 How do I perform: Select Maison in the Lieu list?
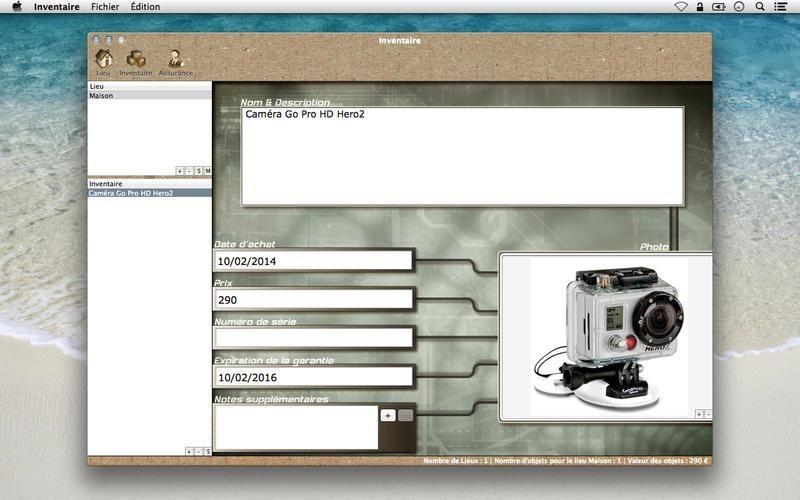(x=149, y=95)
